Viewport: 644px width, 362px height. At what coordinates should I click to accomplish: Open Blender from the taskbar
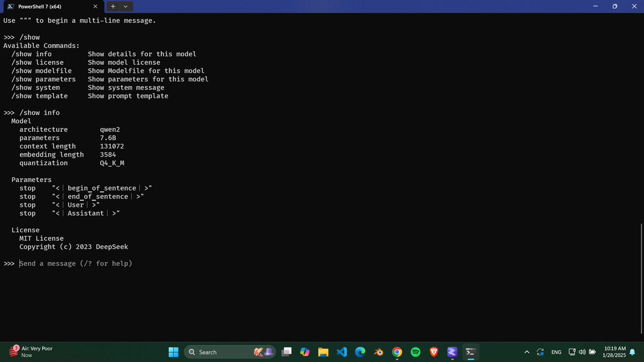tap(378, 352)
